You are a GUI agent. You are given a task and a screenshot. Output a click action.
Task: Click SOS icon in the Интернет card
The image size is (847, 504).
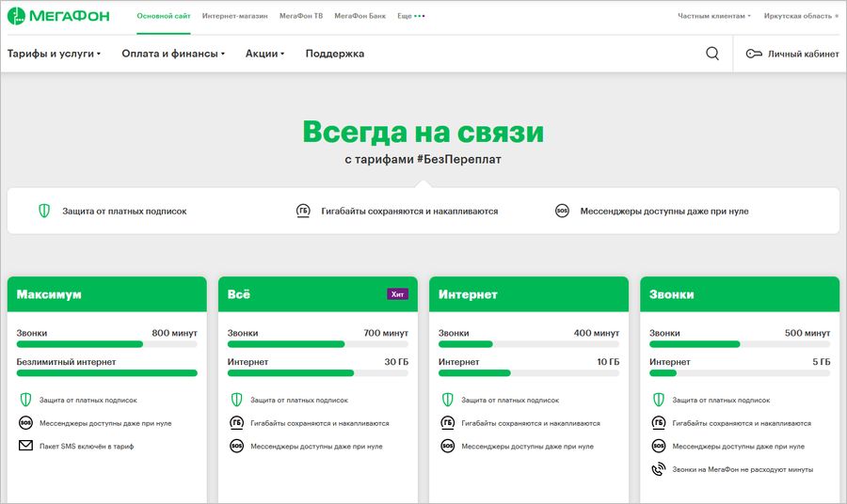coord(447,447)
